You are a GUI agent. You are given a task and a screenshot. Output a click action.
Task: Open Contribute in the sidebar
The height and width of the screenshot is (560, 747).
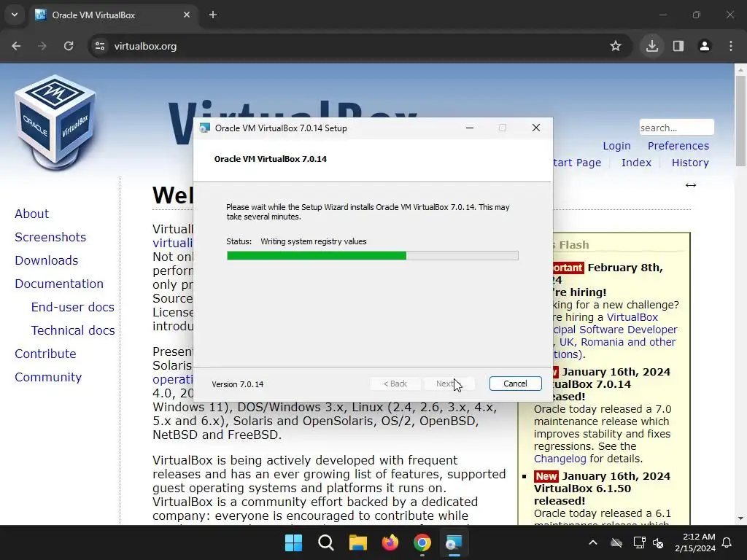[45, 354]
